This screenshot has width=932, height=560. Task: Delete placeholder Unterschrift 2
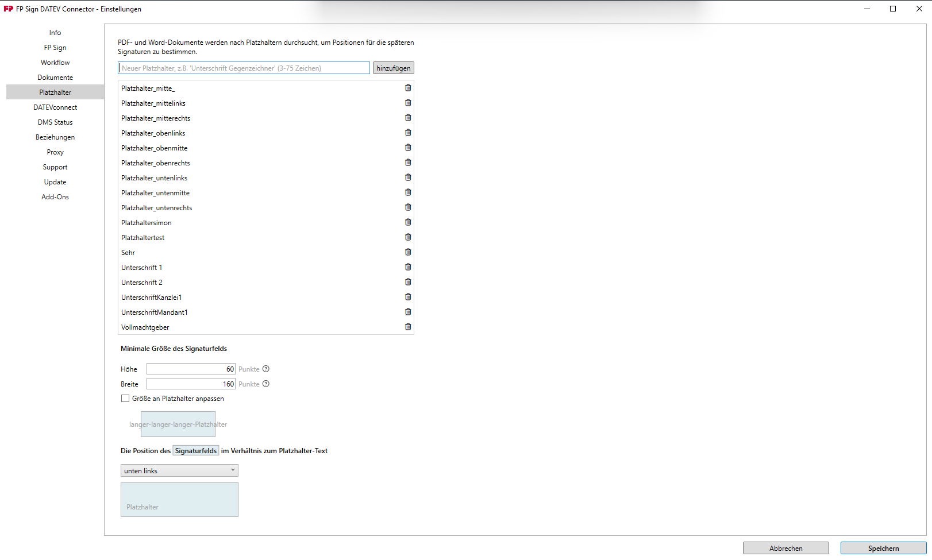[x=408, y=282]
